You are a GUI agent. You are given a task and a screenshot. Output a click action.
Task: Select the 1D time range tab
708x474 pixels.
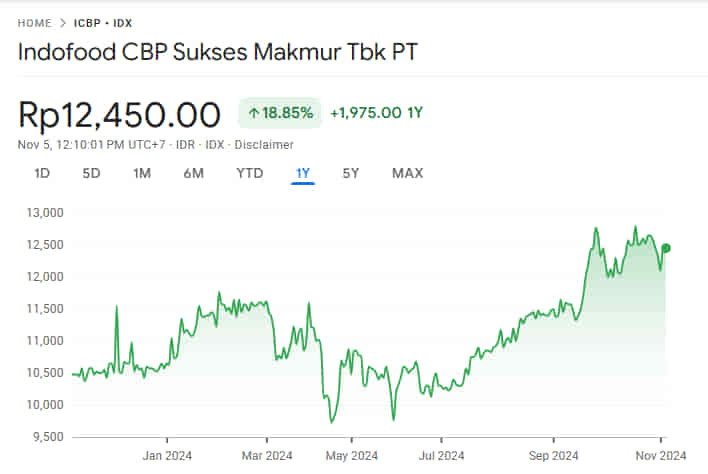(42, 173)
